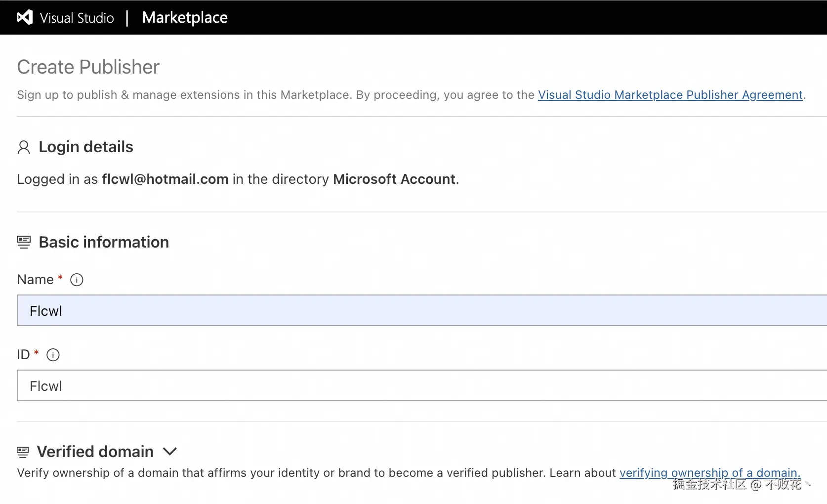This screenshot has height=504, width=827.
Task: Click the flcwl@hotmail.com account email text
Action: pos(165,179)
